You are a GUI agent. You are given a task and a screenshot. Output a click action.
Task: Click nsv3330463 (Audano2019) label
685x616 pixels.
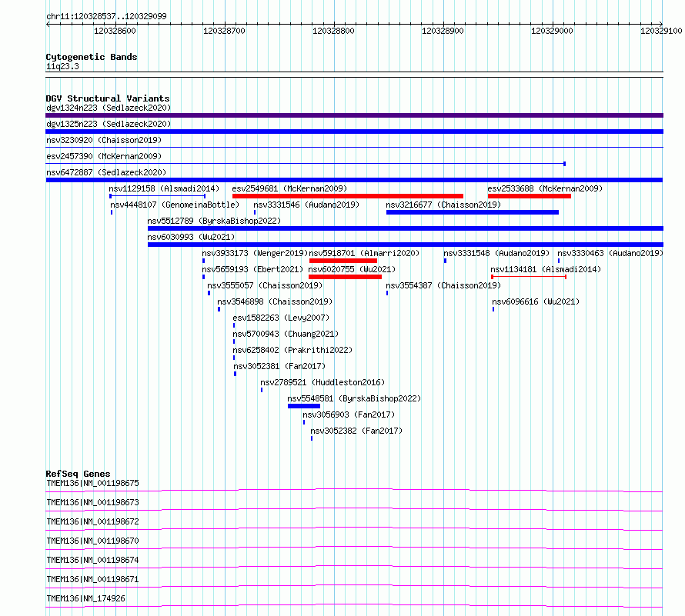coord(610,253)
